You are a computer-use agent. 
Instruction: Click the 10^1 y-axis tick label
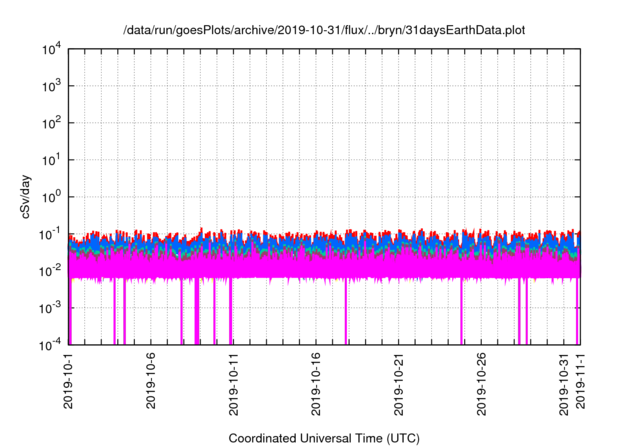pyautogui.click(x=52, y=160)
